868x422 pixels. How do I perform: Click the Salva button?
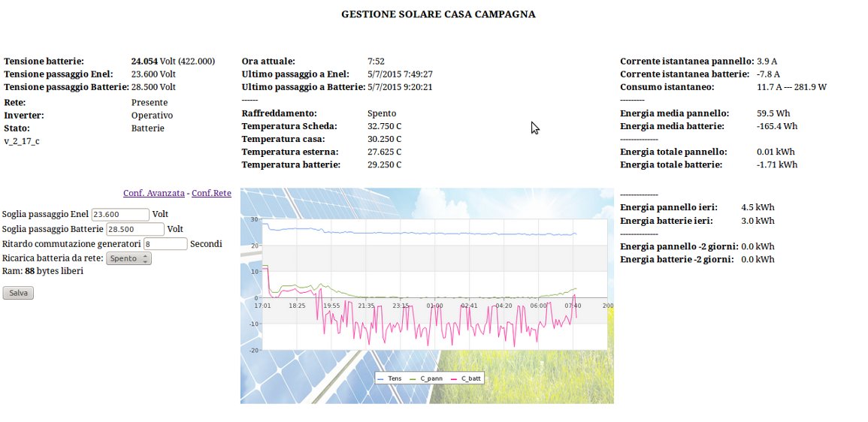pos(18,293)
